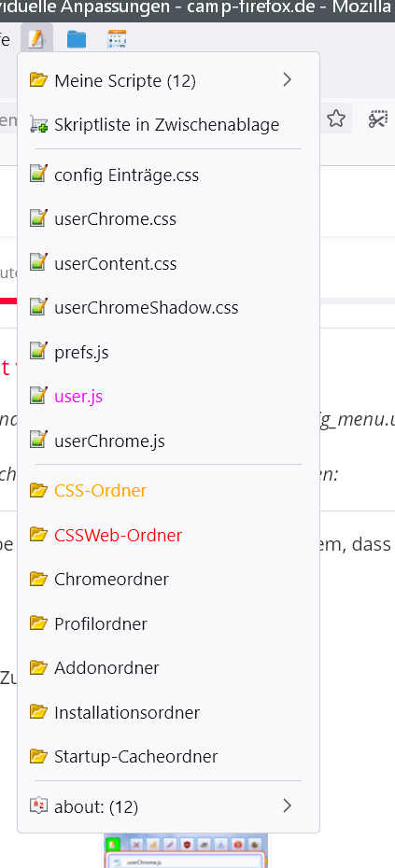395x868 pixels.
Task: Select Skriptliste in Zwischenablage
Action: pyautogui.click(x=168, y=125)
